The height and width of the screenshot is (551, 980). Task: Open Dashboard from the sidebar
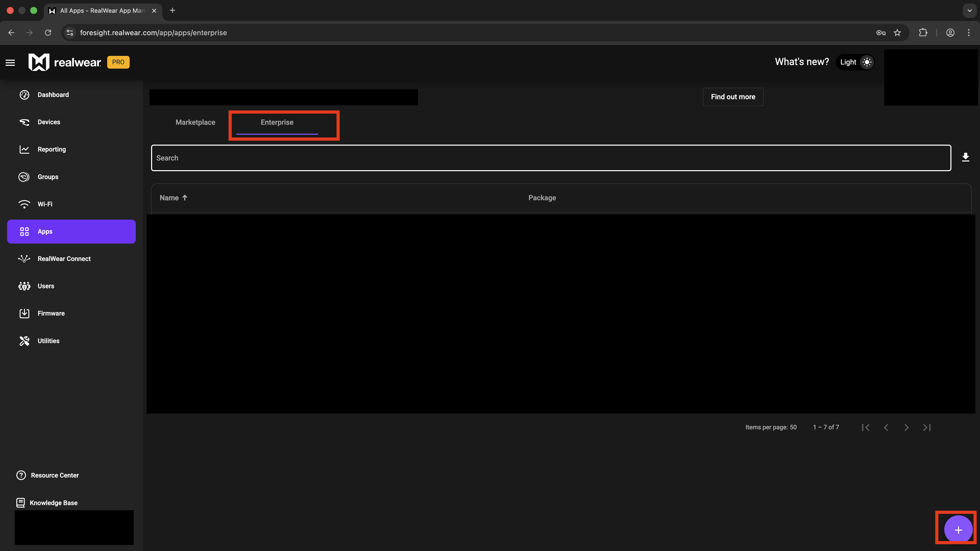coord(71,95)
